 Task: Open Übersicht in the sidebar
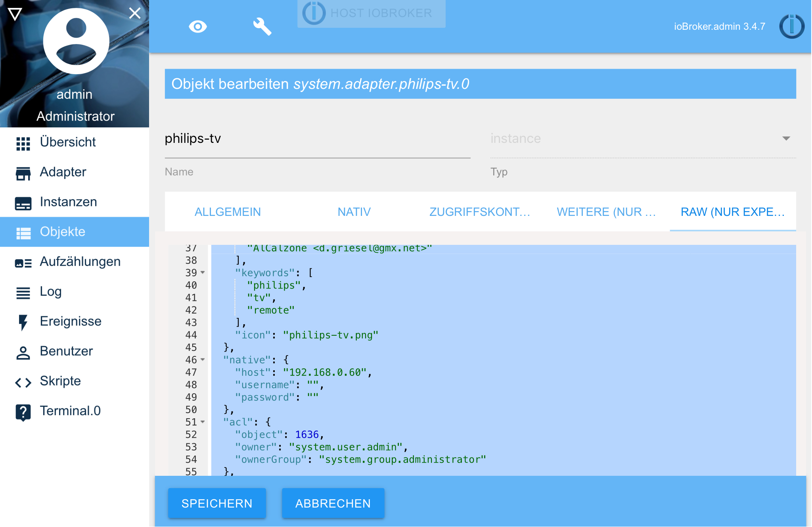[75, 142]
